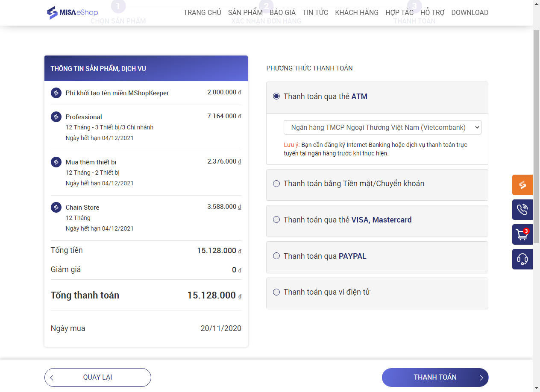Click the headset support floating icon
The height and width of the screenshot is (392, 540).
click(x=522, y=259)
